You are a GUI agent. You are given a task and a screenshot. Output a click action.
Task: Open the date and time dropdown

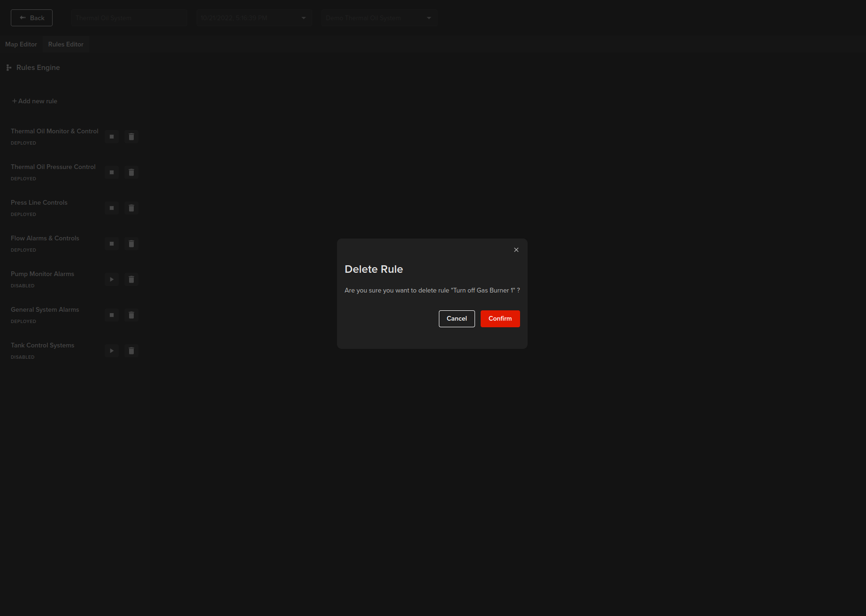click(x=254, y=18)
